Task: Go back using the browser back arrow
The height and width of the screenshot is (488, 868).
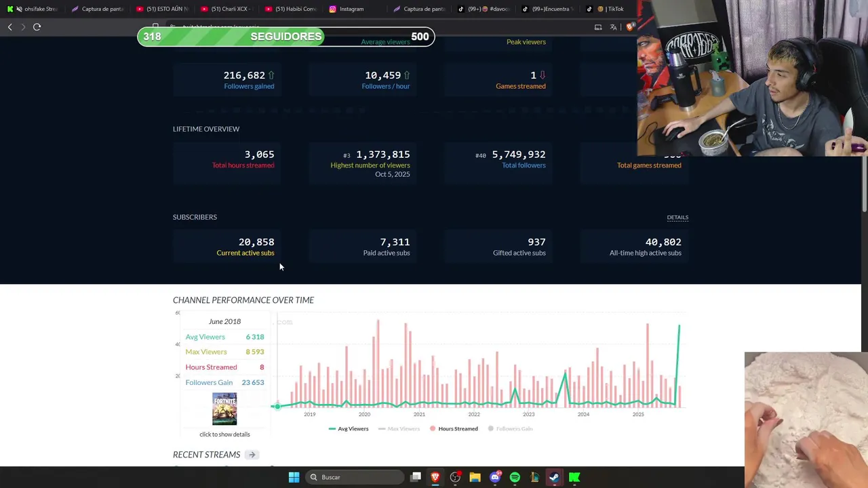Action: 9,27
